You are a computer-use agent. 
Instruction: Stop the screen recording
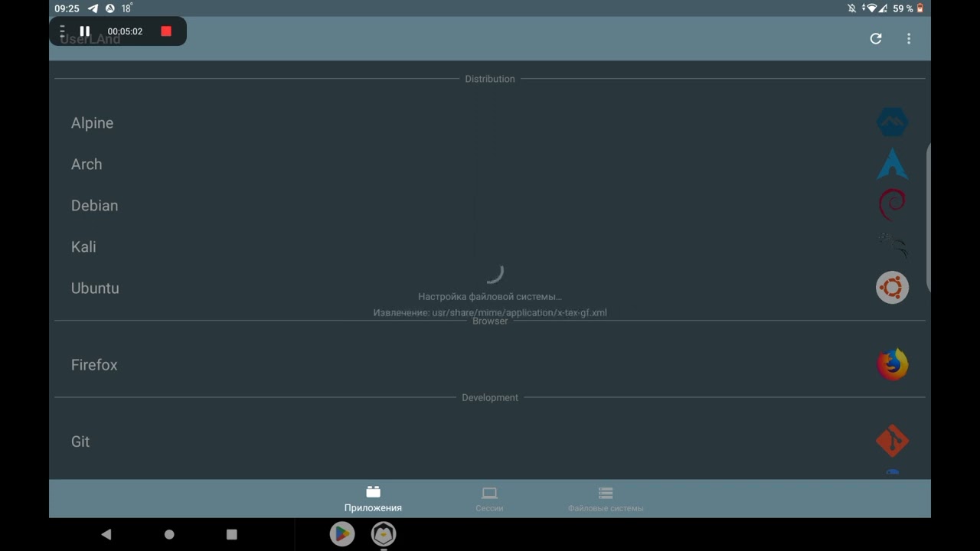pos(166,31)
